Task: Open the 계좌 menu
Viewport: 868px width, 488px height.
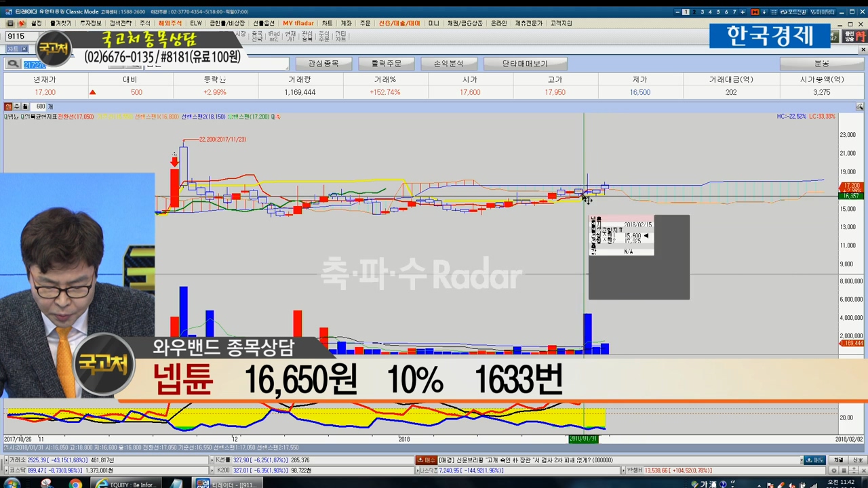Action: tap(347, 23)
